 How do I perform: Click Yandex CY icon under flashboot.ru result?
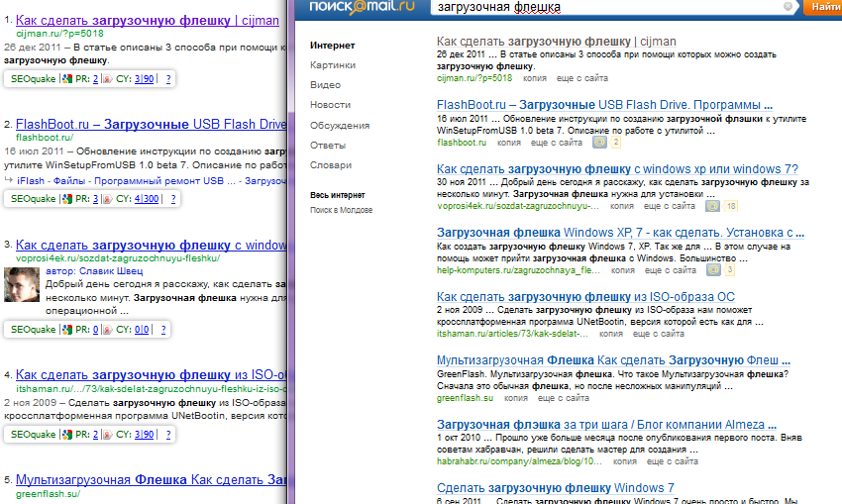pos(107,199)
